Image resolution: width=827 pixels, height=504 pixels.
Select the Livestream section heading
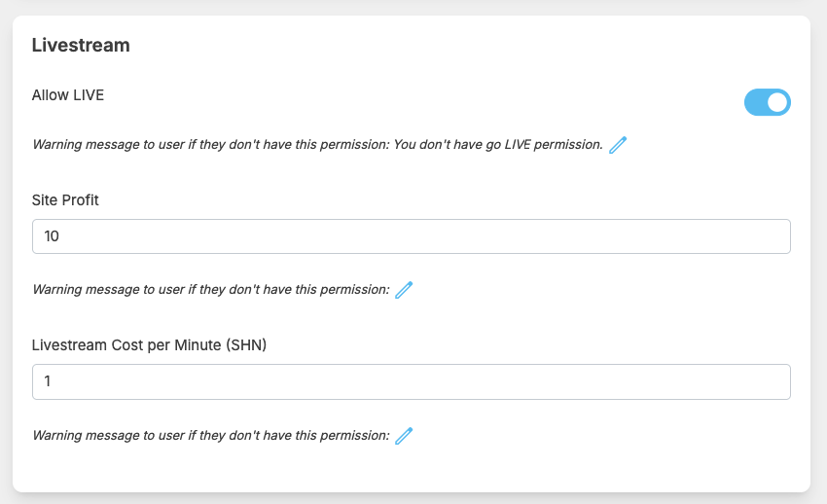click(81, 46)
